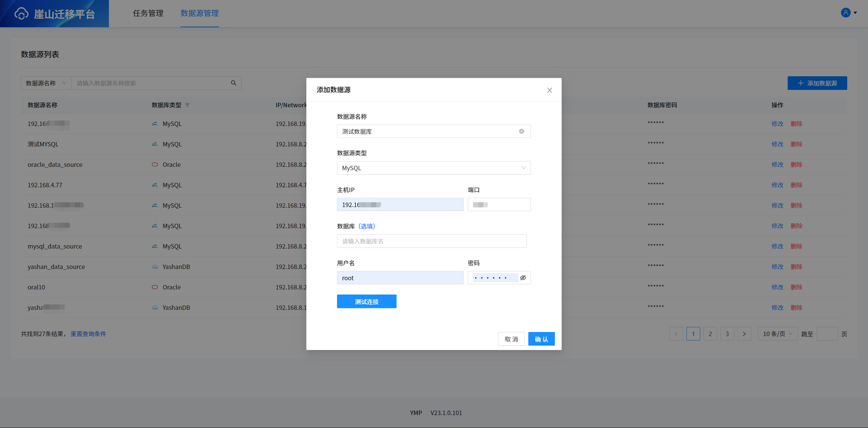Click the clear icon in 数据源名称 field
Viewport: 868px width, 428px height.
point(521,131)
